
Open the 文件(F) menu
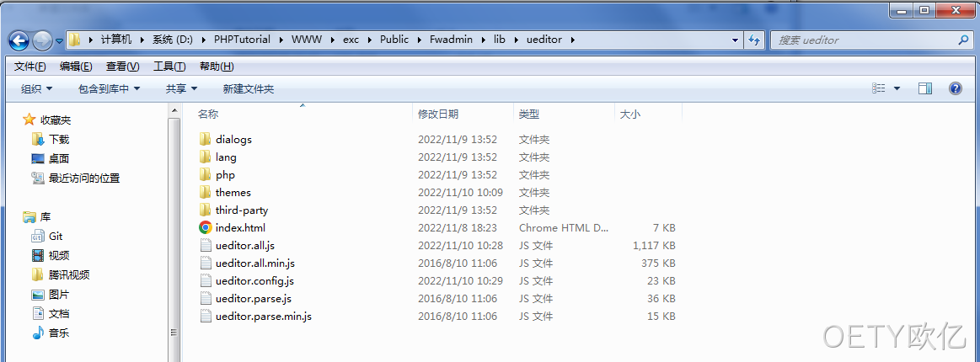30,67
